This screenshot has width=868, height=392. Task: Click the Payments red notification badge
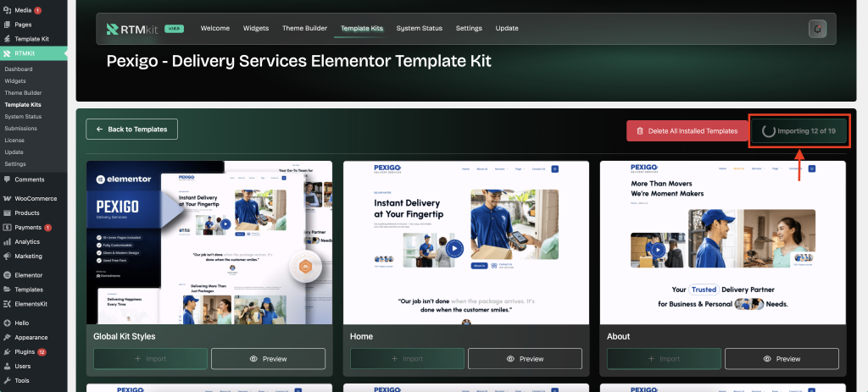point(47,227)
